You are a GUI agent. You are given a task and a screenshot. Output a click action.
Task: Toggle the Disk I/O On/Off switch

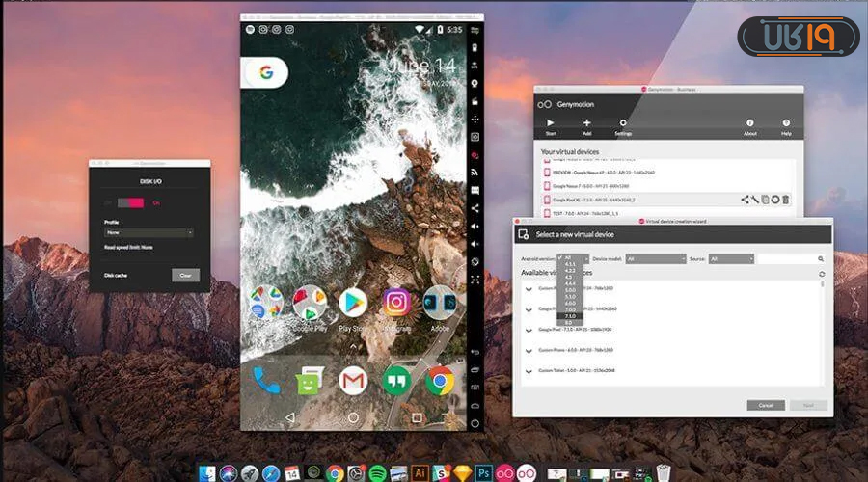(x=130, y=201)
